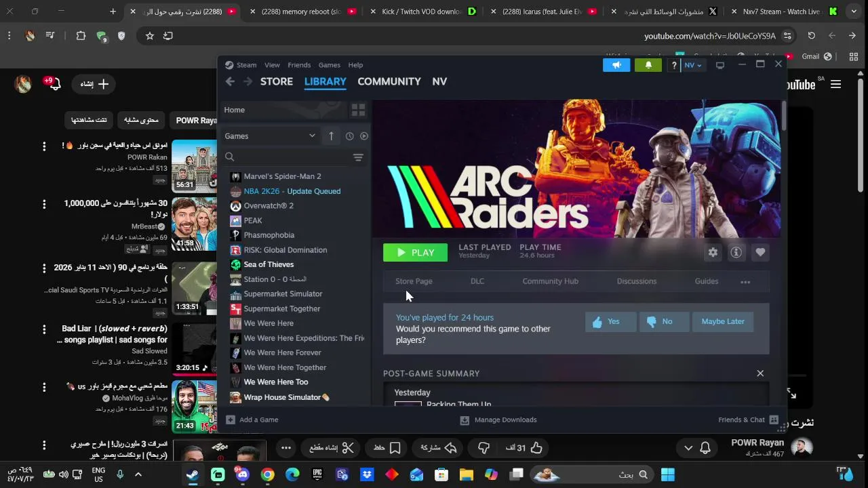This screenshot has height=488, width=868.
Task: Dislike the YouTube video thumbs-down
Action: [x=484, y=448]
